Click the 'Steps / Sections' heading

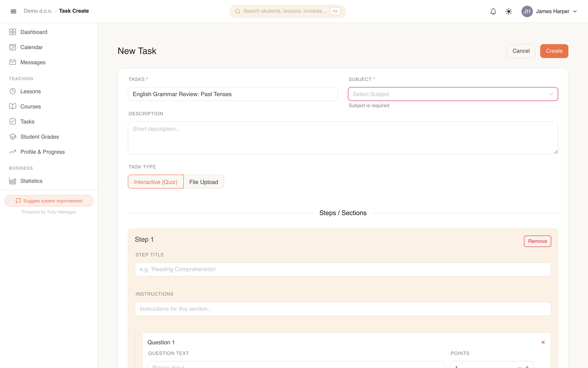343,213
